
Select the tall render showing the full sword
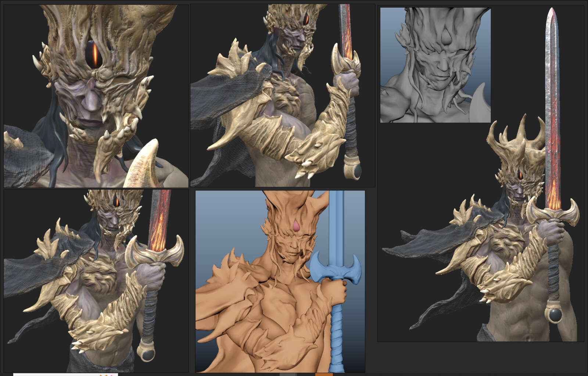(481, 173)
